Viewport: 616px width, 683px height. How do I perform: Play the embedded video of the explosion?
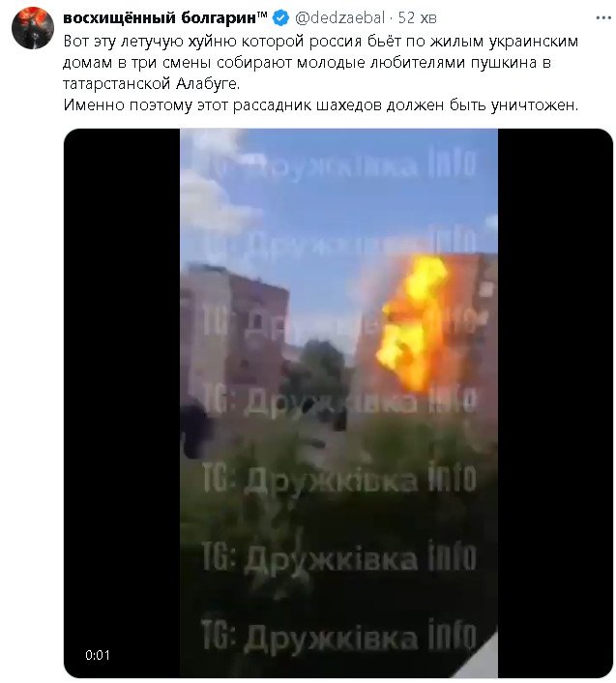pos(338,402)
